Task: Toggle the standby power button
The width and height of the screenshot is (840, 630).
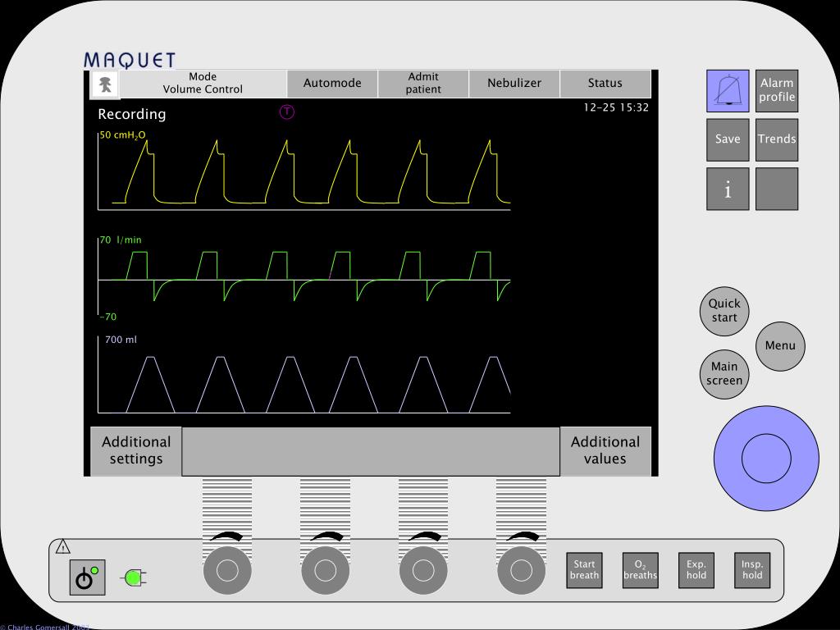Action: click(x=87, y=577)
